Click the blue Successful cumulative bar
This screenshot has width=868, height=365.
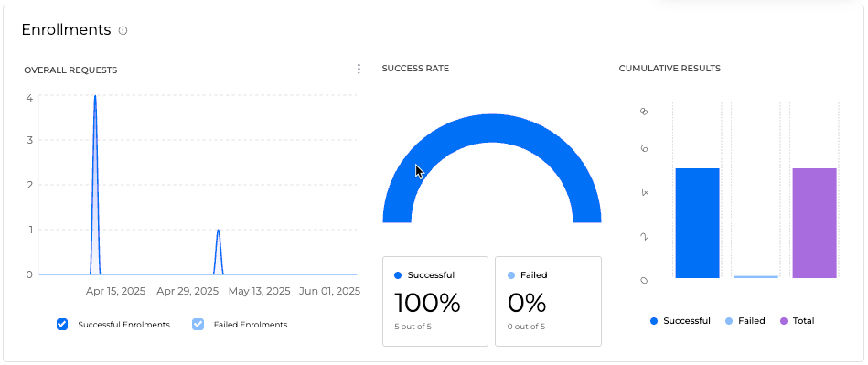698,222
